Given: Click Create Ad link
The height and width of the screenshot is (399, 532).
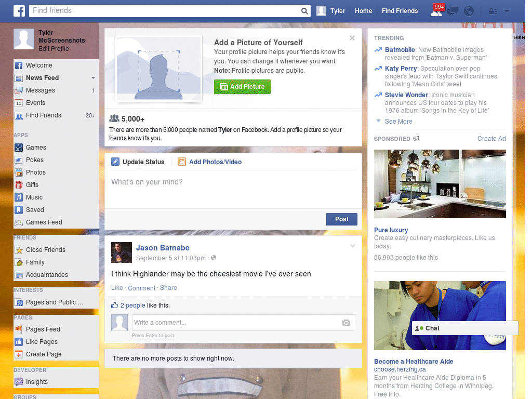Looking at the screenshot, I should pyautogui.click(x=491, y=138).
